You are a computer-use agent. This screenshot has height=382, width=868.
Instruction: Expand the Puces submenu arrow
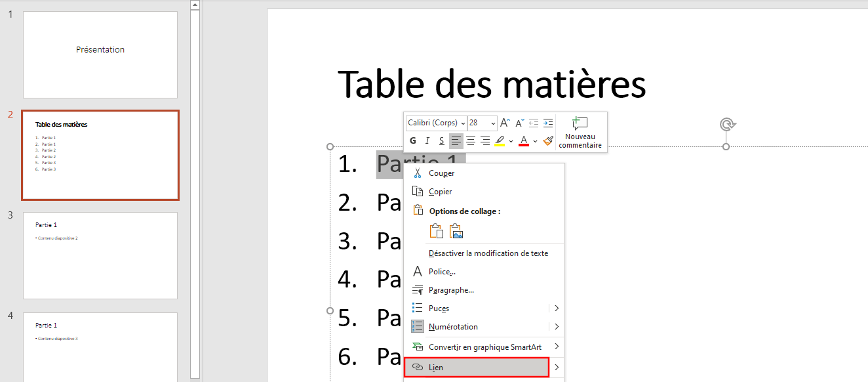tap(557, 308)
